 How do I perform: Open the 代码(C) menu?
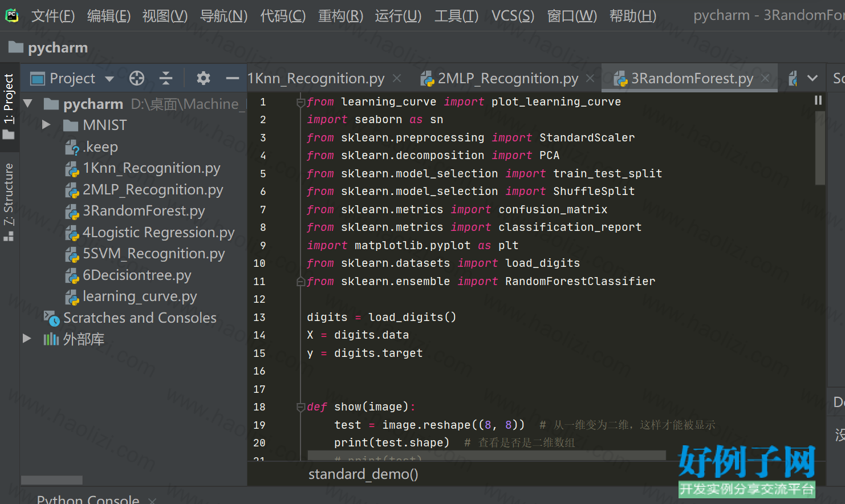click(x=283, y=15)
